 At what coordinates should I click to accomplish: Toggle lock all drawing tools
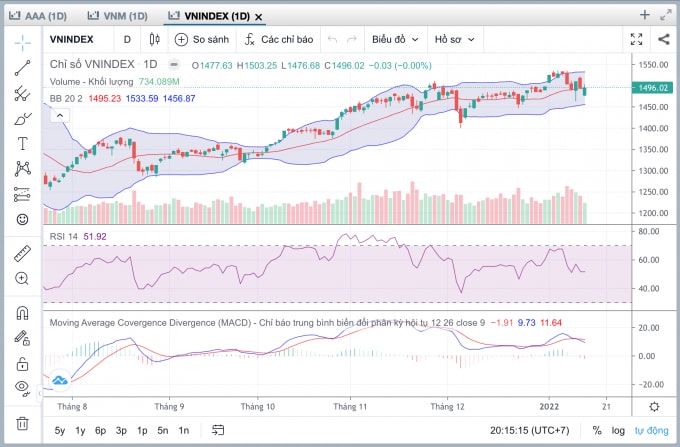23,364
